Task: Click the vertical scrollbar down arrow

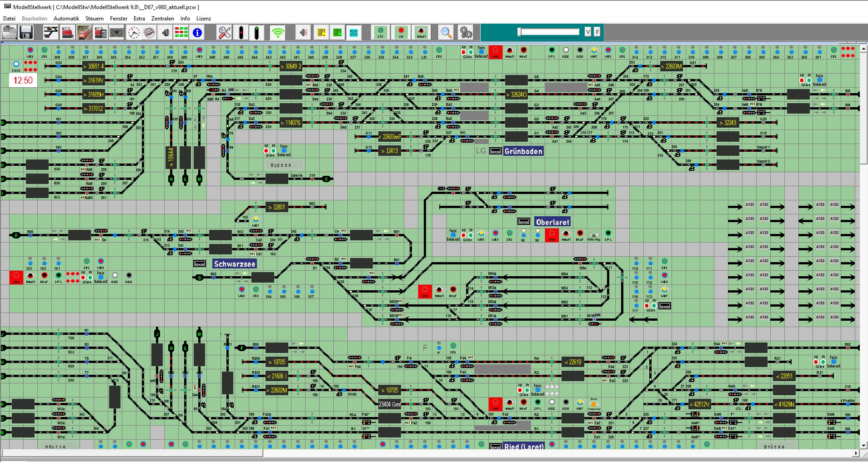Action: pyautogui.click(x=864, y=446)
